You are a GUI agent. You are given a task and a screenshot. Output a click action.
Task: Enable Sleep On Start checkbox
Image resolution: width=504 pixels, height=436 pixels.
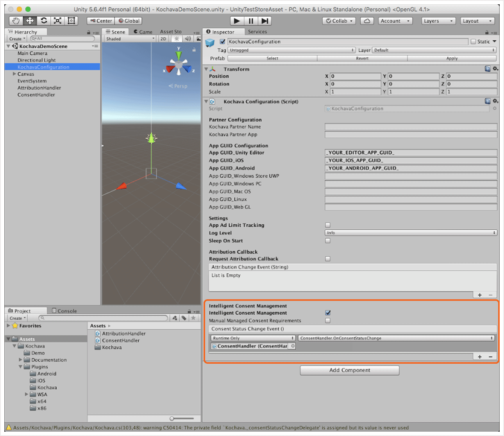328,241
